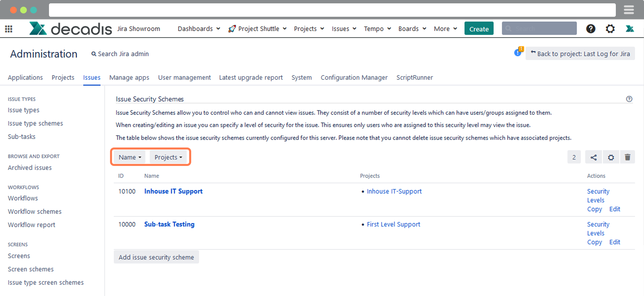Open the Inhouse IT Support scheme link
Image resolution: width=644 pixels, height=296 pixels.
tap(173, 191)
